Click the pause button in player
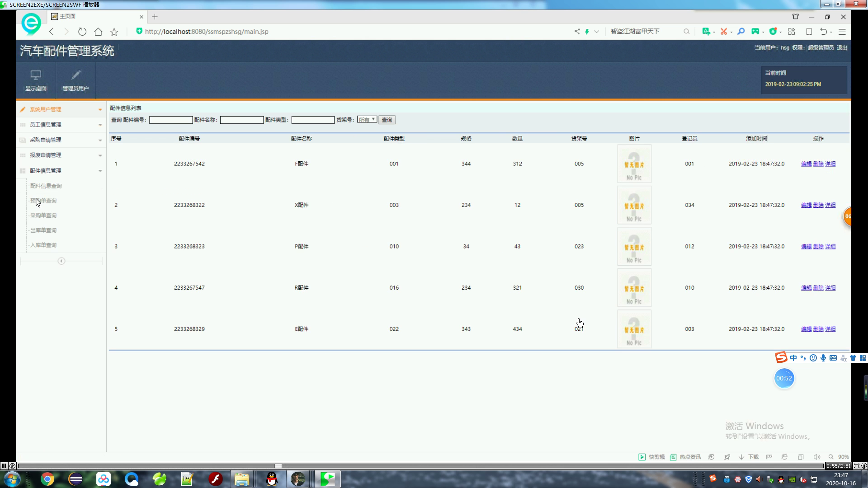868x488 pixels. (x=4, y=466)
